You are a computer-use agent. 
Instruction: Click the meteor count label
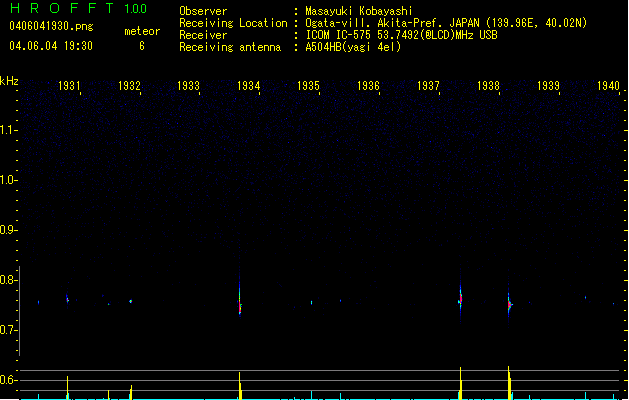tap(142, 31)
